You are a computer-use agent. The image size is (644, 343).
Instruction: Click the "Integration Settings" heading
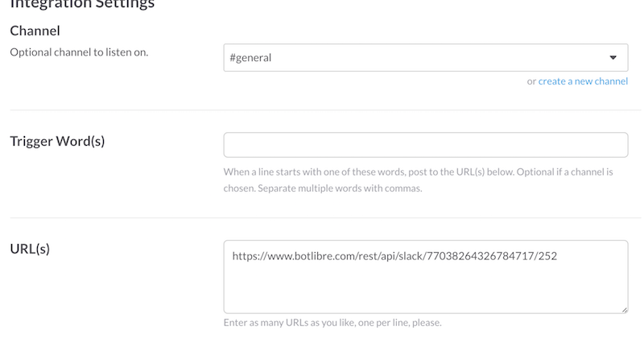[x=82, y=5]
